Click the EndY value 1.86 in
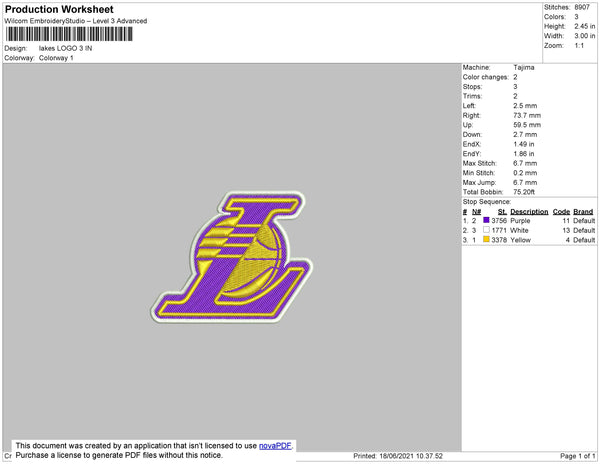This screenshot has width=600, height=464. coord(523,154)
